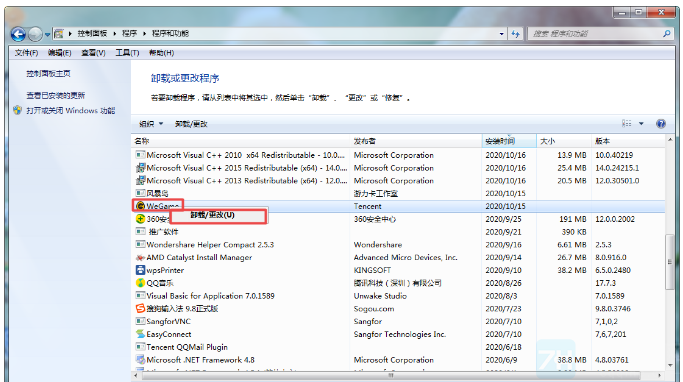Sort by the 名称 column header
Screen dimensions: 683x382
point(241,141)
